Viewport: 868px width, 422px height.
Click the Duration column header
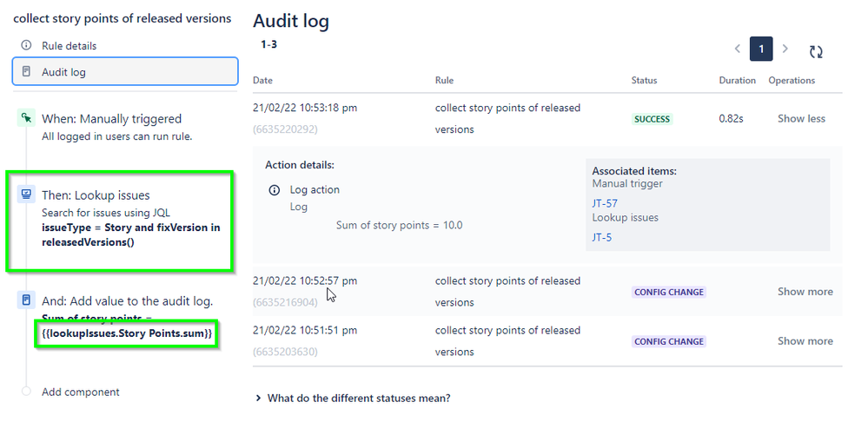[x=737, y=80]
